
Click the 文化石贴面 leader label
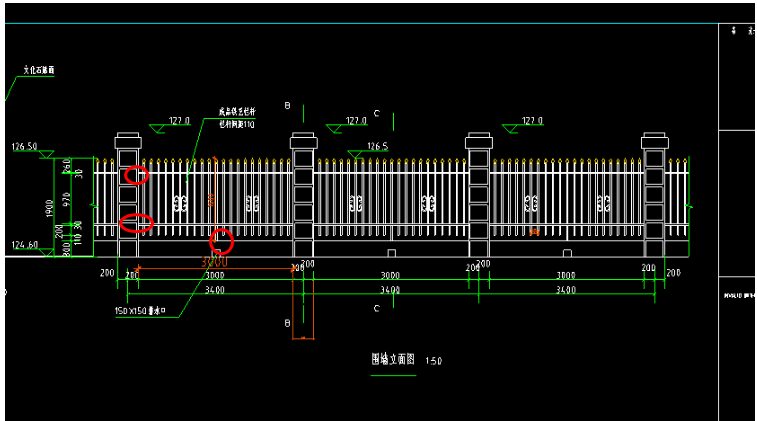(x=39, y=70)
